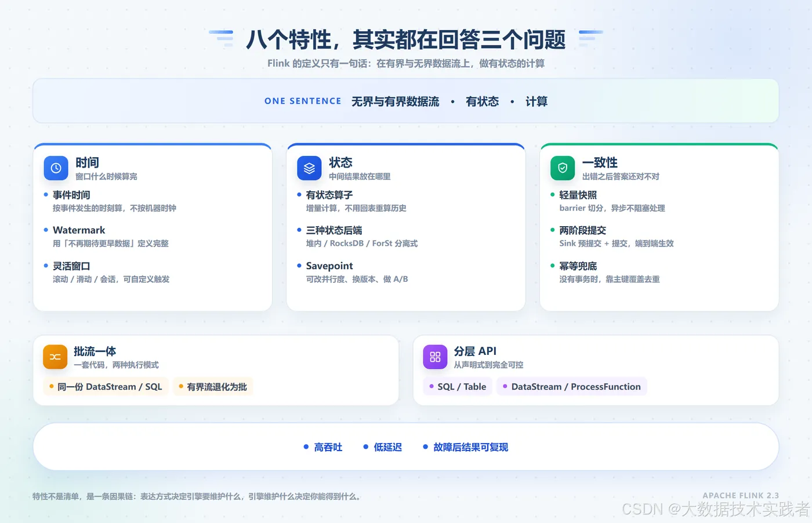
Task: Click the bullet item 幂等兜底
Action: [578, 266]
